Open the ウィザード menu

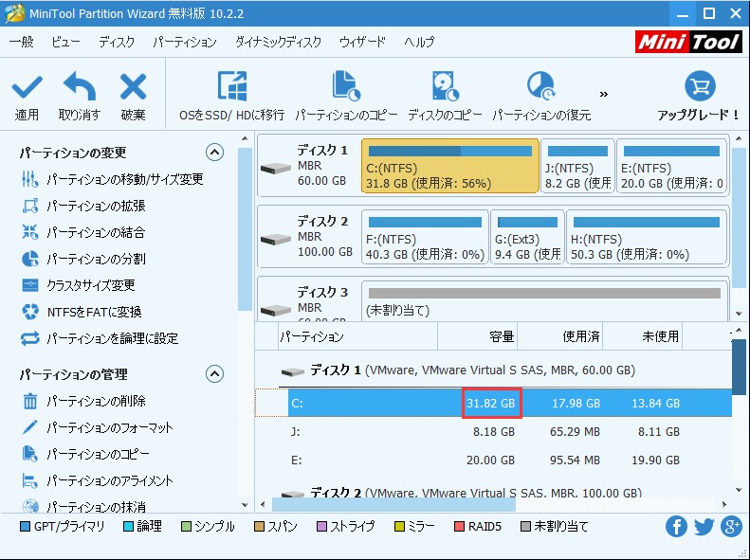pyautogui.click(x=362, y=42)
